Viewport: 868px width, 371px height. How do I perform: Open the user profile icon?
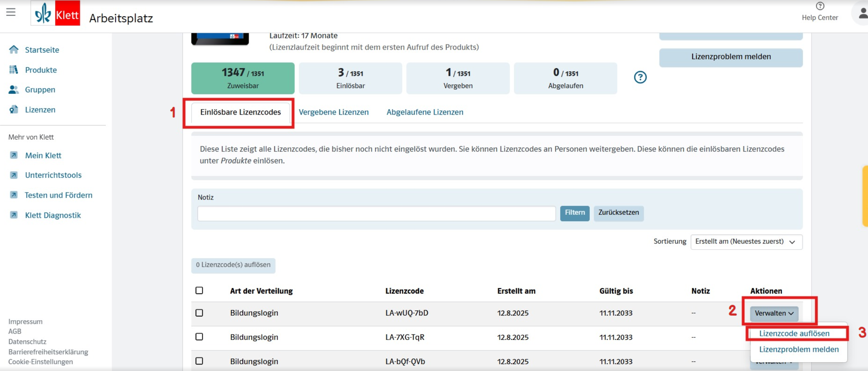coord(862,14)
